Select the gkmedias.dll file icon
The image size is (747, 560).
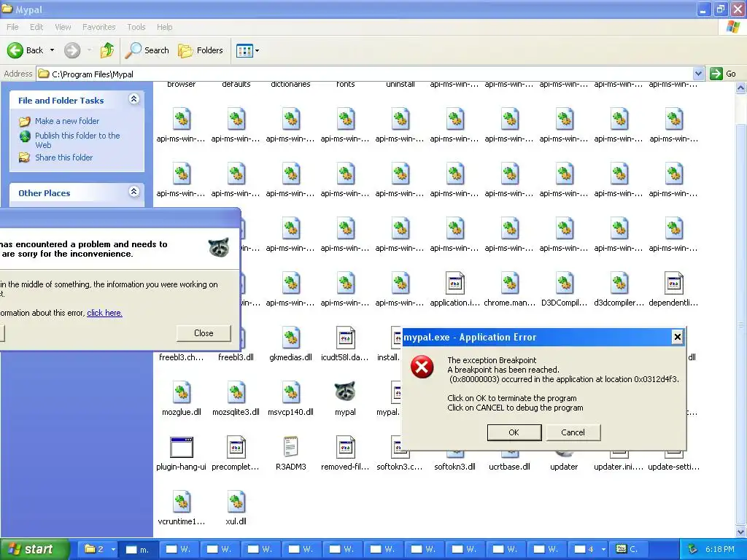[290, 337]
